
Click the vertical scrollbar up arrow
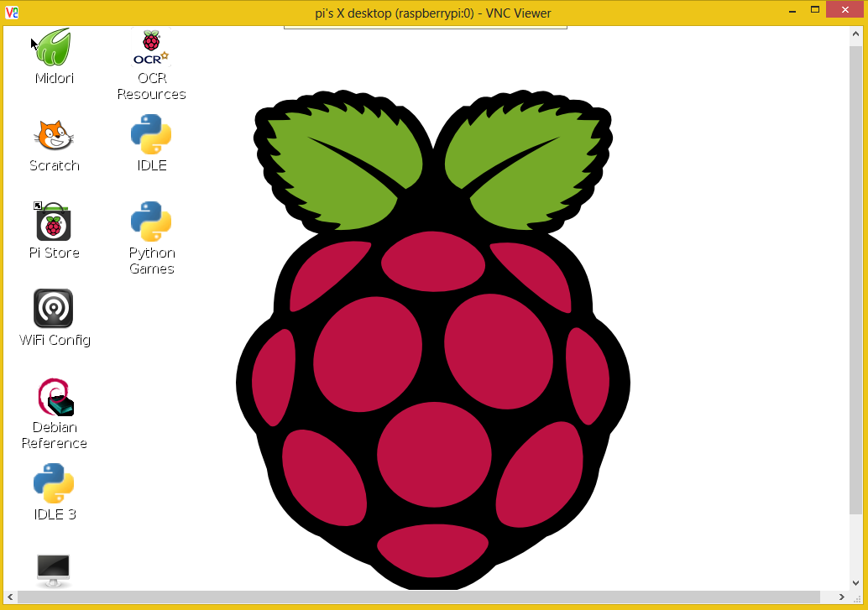pyautogui.click(x=855, y=34)
